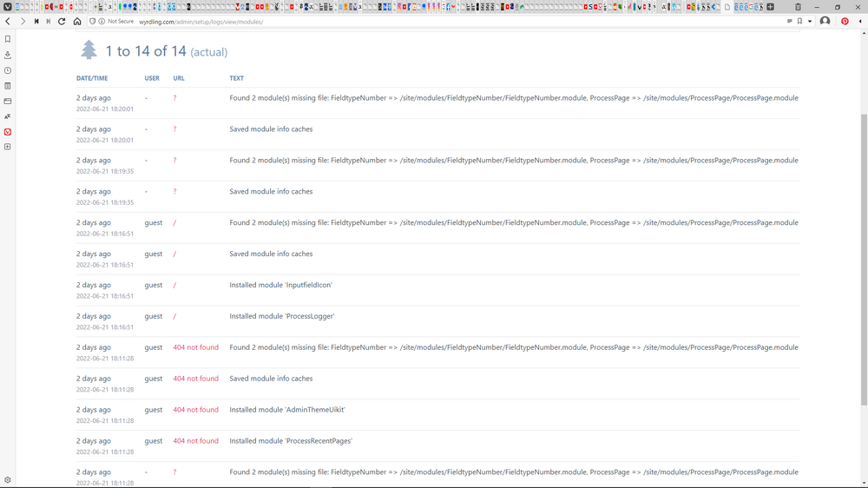Reload the current page

coord(62,22)
